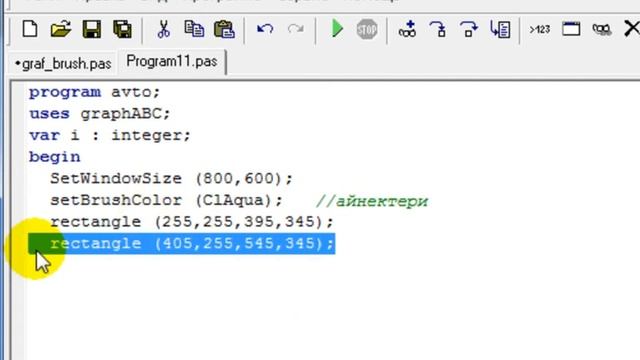Click the glasses watch icon in toolbar

click(602, 30)
